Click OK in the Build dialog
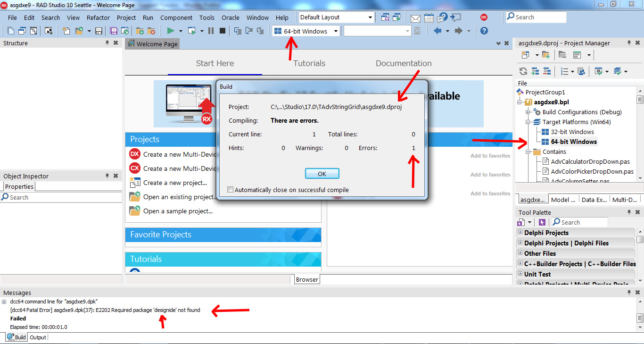This screenshot has height=344, width=644. (322, 174)
